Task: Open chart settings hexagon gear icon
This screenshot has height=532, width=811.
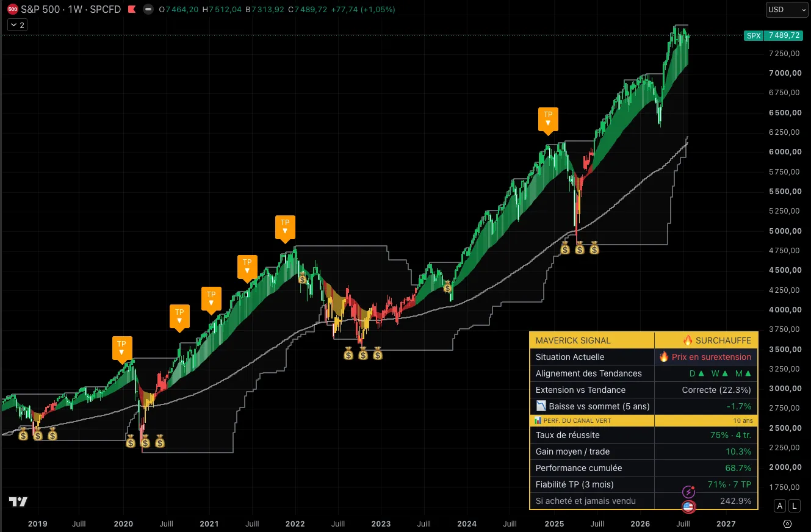Action: click(788, 524)
